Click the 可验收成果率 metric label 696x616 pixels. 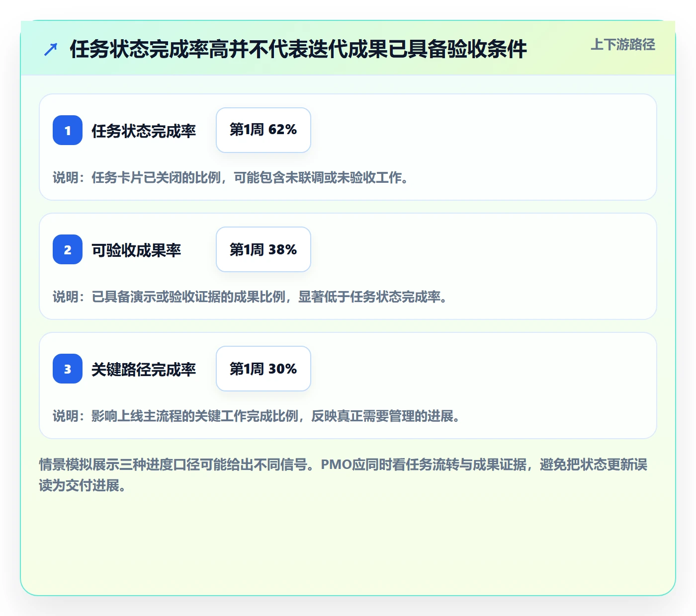(136, 250)
